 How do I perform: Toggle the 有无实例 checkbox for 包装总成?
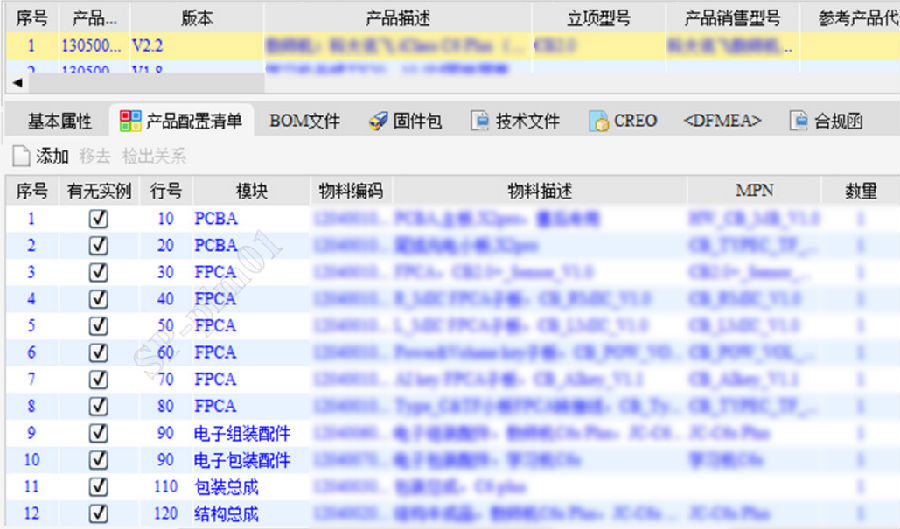(98, 487)
